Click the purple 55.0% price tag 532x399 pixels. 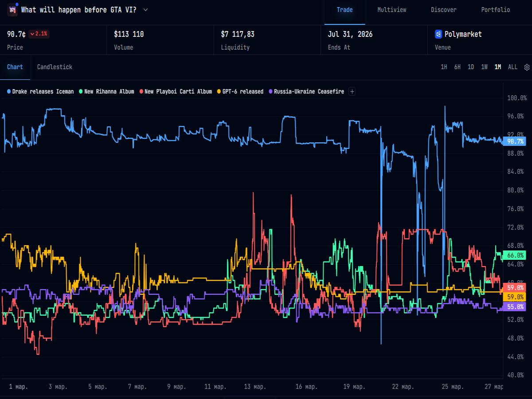(515, 307)
